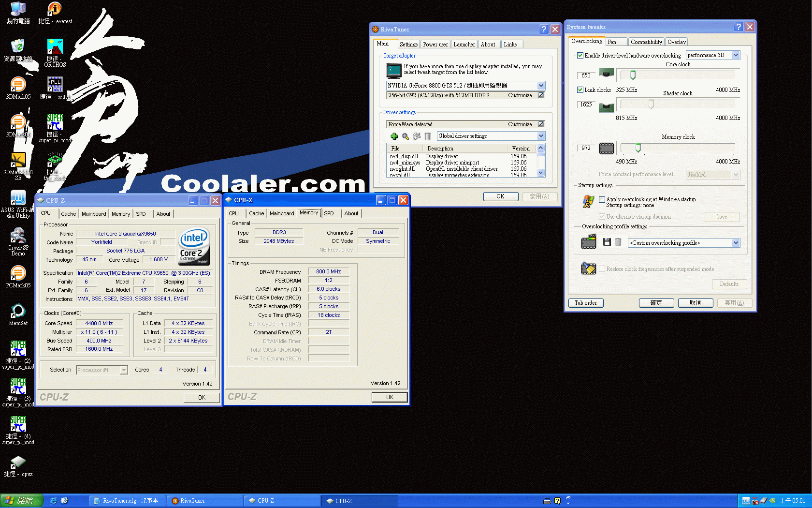Click the Memory clock 972 value field
Viewport: 812px width, 508px height.
(x=586, y=148)
